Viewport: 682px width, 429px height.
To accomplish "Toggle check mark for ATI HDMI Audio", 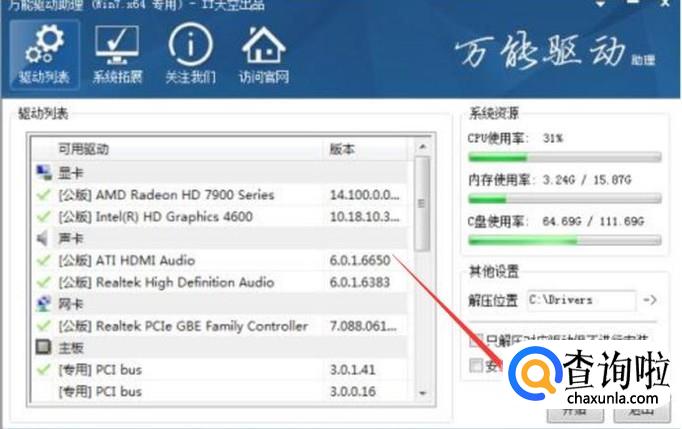I will (x=43, y=260).
